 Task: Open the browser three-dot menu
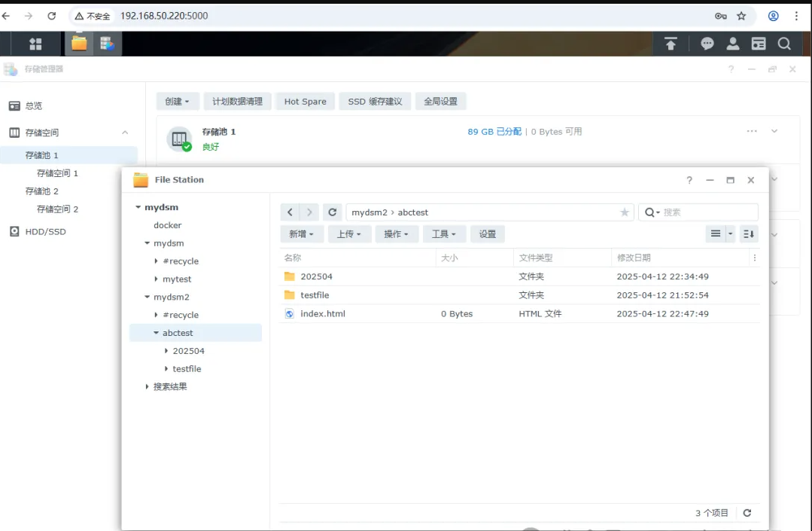[x=796, y=16]
